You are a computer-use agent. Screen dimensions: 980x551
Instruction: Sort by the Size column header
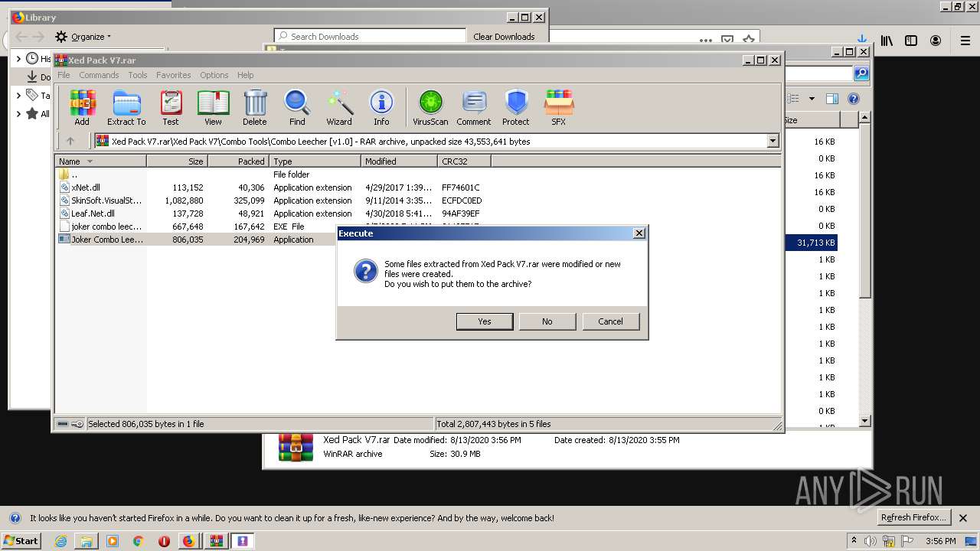coord(177,161)
